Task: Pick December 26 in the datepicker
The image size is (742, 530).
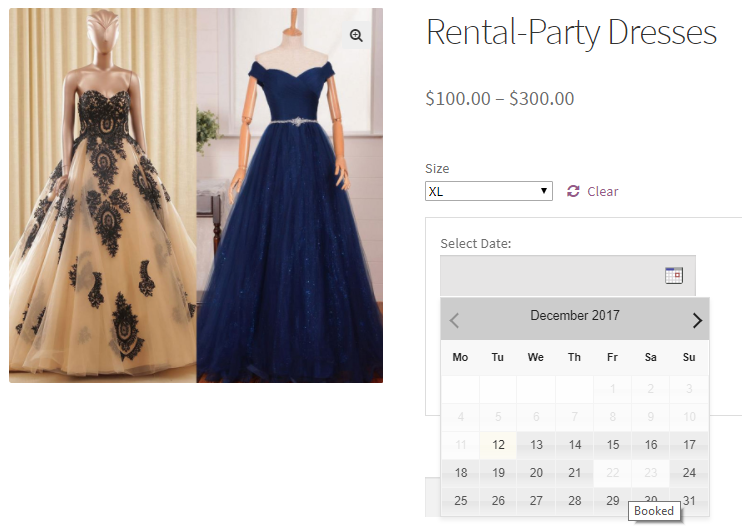Action: point(498,501)
